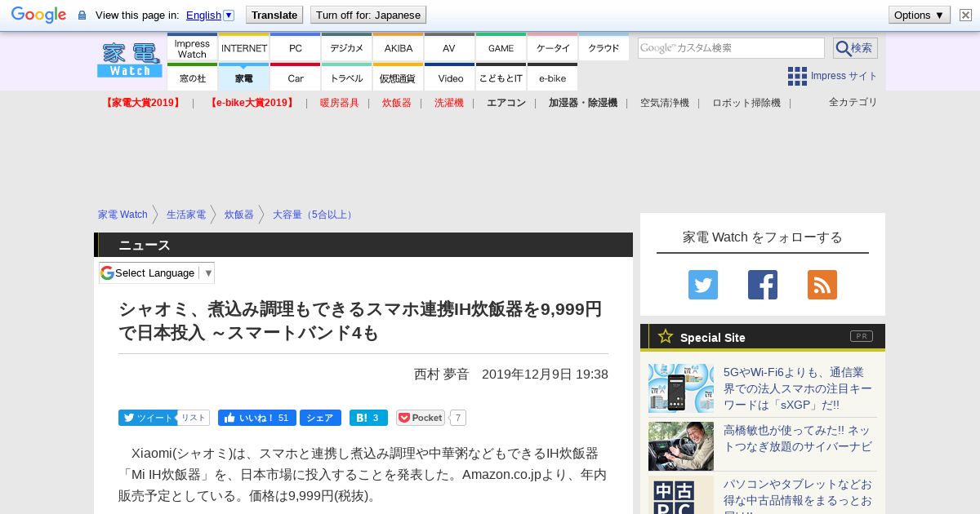Open the e-bike tab
980x514 pixels.
pos(552,78)
